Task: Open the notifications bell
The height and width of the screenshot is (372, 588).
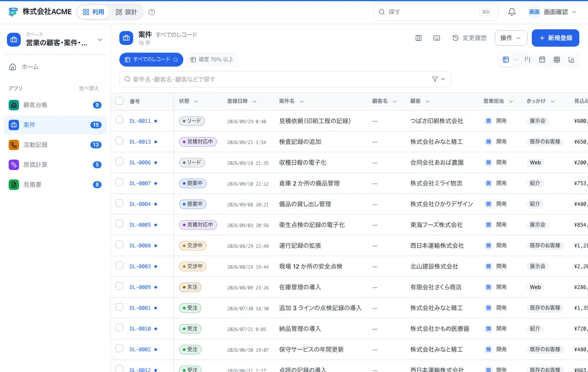Action: [x=512, y=12]
